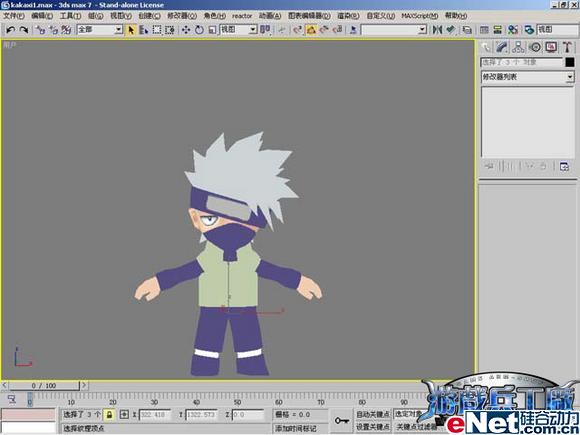Screen dimensions: 580x435
Task: Toggle the 3D Snaps button
Action: 298,30
